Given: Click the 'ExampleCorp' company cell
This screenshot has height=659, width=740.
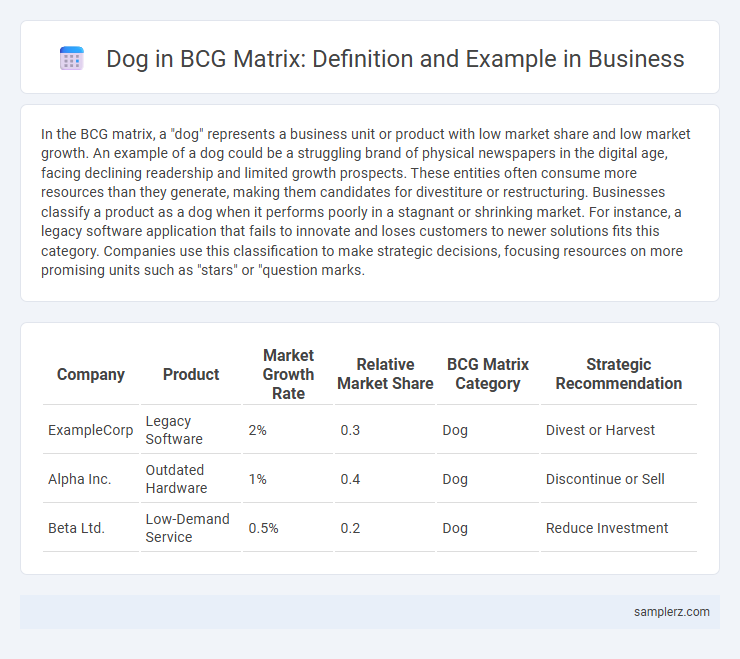Looking at the screenshot, I should point(91,430).
